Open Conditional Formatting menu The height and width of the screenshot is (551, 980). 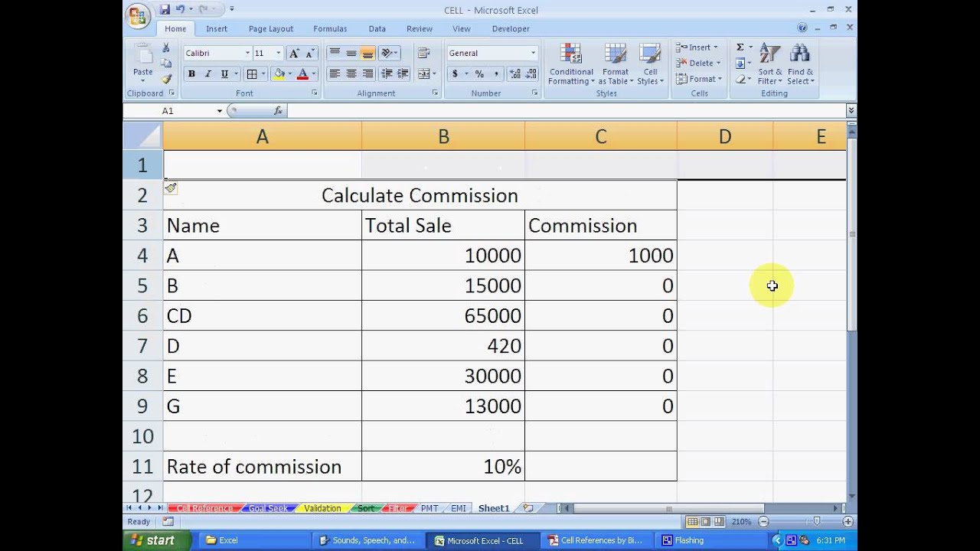coord(571,64)
